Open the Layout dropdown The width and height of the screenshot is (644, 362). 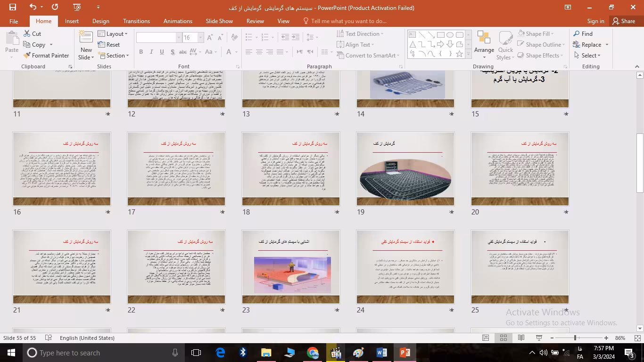pos(113,34)
